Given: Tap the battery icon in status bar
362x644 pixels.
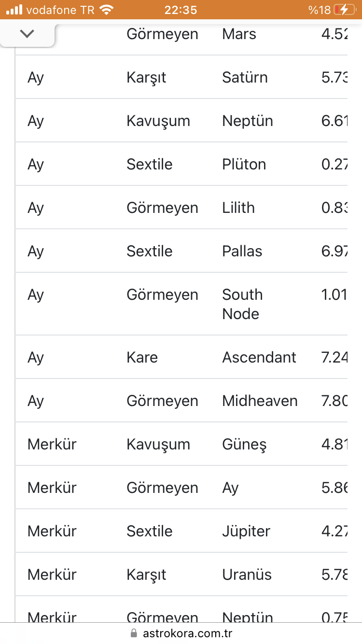Looking at the screenshot, I should pyautogui.click(x=343, y=10).
